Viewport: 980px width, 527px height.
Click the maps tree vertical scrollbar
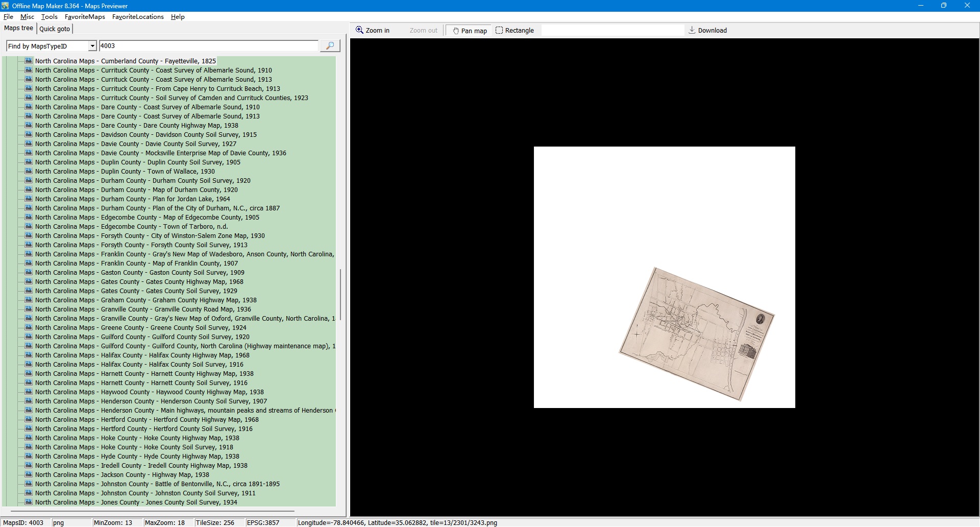click(x=340, y=295)
